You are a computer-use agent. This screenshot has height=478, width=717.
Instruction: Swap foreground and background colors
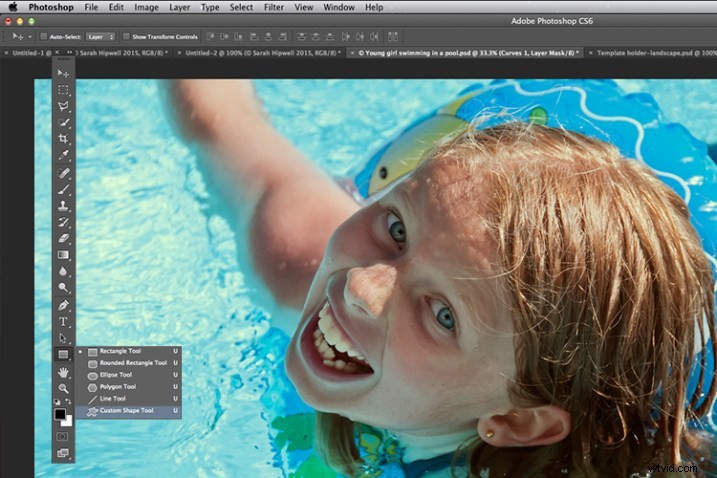68,401
